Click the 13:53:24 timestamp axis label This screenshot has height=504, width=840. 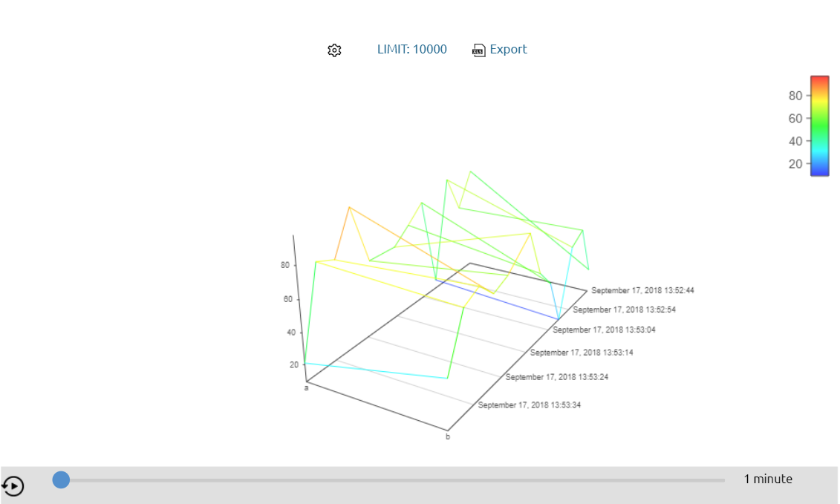pos(556,377)
